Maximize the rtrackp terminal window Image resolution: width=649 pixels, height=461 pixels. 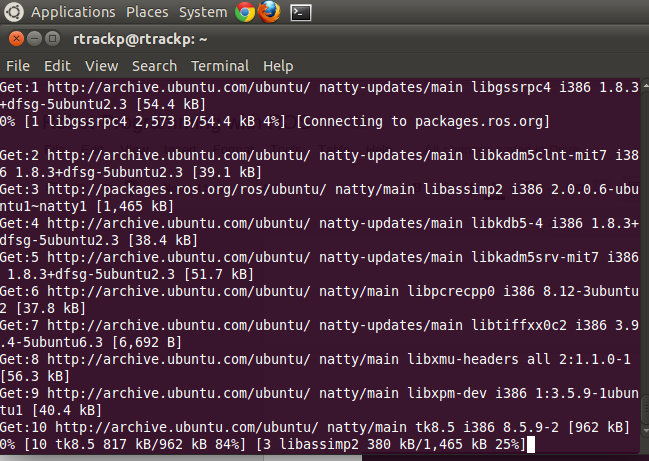[x=53, y=39]
